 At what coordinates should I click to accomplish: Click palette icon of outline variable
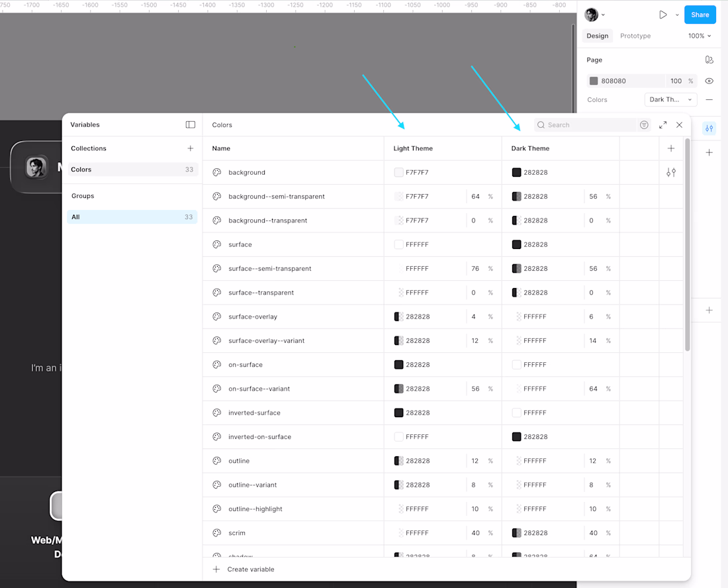tap(217, 461)
